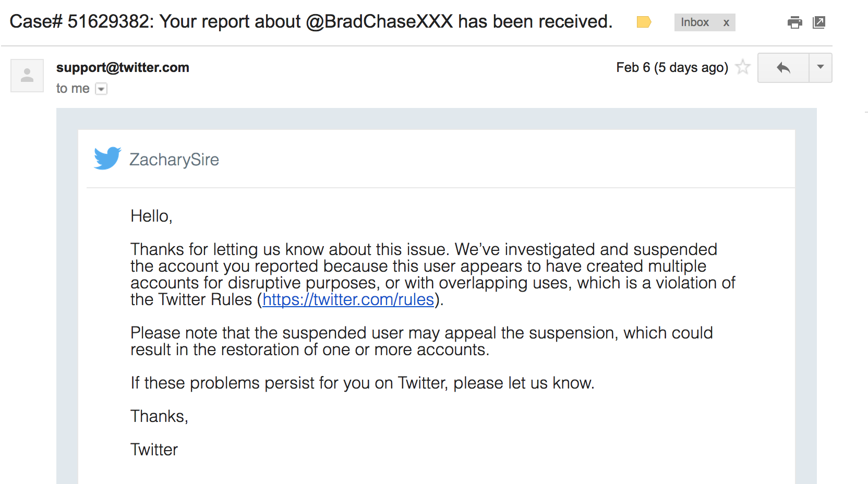This screenshot has height=484, width=868.
Task: Click the Inbox label
Action: pyautogui.click(x=695, y=22)
